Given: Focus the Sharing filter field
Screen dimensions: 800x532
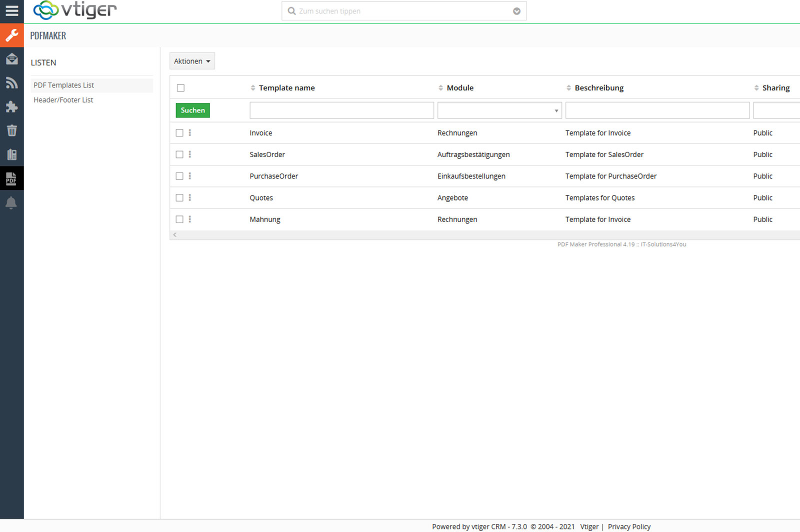Looking at the screenshot, I should pos(776,110).
